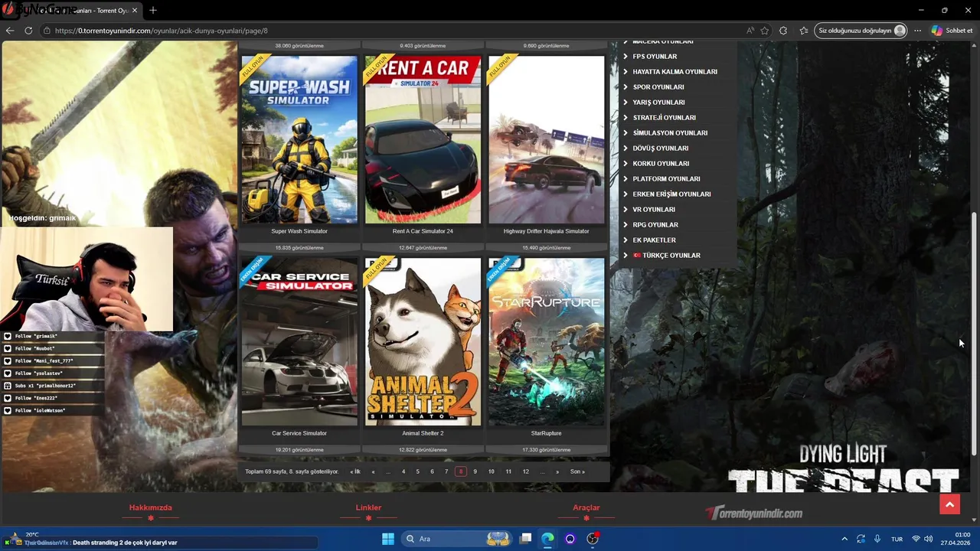Screen dimensions: 980x551
Task: Open the Highway Drifter Hajwala Simulator cover
Action: [x=547, y=139]
